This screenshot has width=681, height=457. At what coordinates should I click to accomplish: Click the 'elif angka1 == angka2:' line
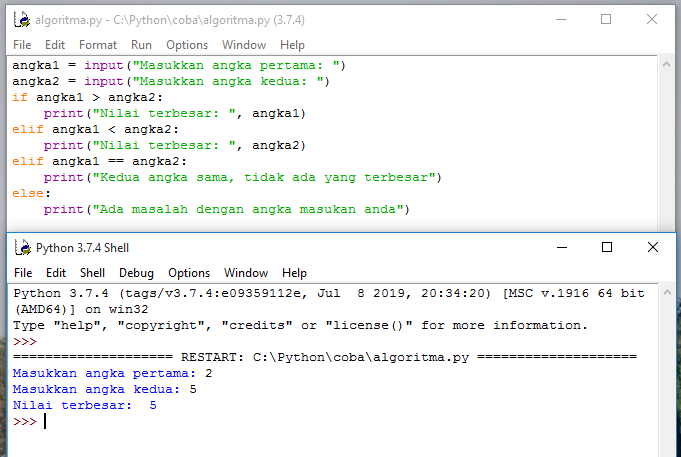(x=99, y=162)
